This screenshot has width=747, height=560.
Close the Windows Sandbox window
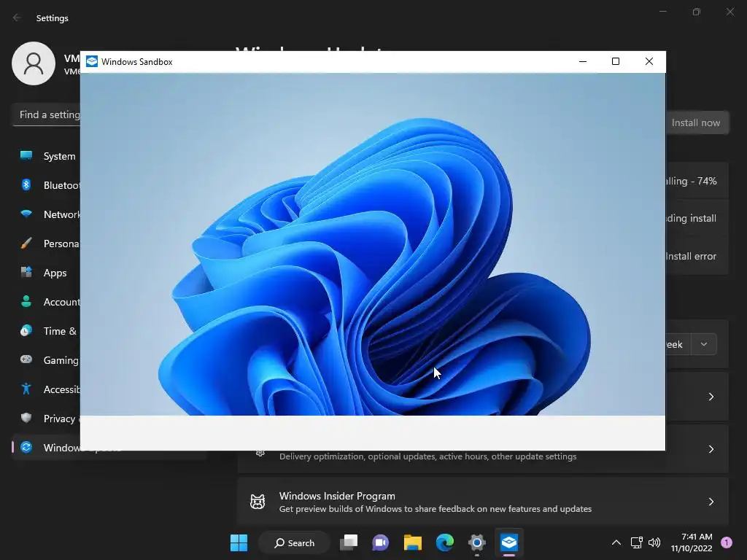[649, 61]
